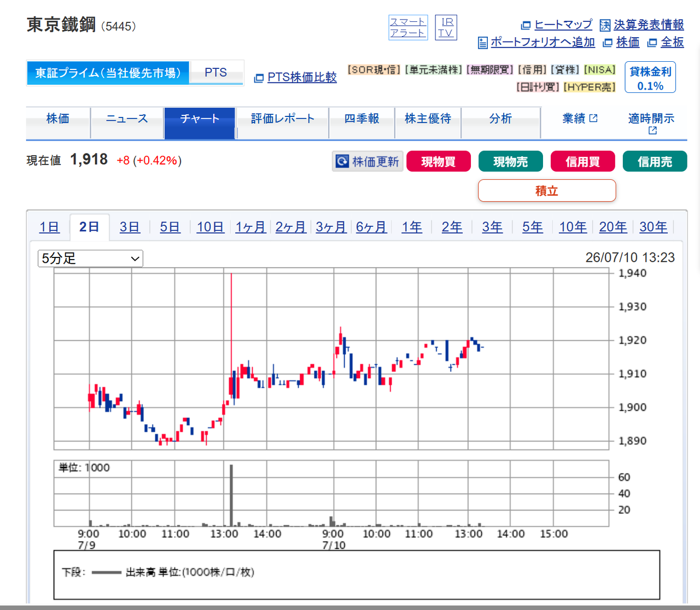
Task: Select the 3ヶ月 chart period
Action: 331,227
